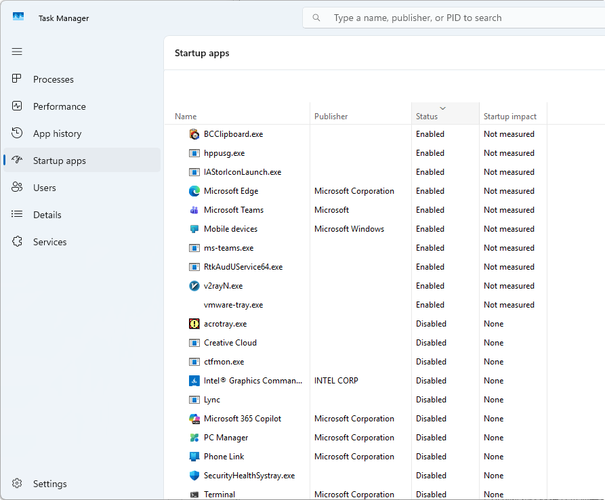Screen dimensions: 605x500
Task: Click the SecurityHealthSystray shield icon
Action: pyautogui.click(x=194, y=475)
